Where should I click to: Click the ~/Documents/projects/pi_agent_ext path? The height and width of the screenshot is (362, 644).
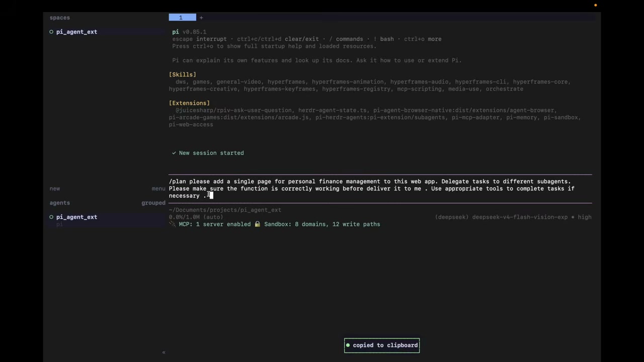coord(225,210)
